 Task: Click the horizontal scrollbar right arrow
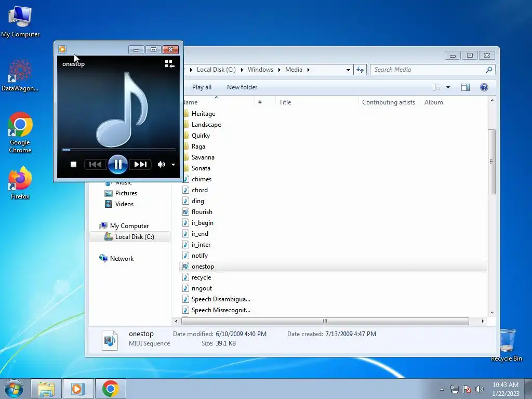pyautogui.click(x=483, y=321)
